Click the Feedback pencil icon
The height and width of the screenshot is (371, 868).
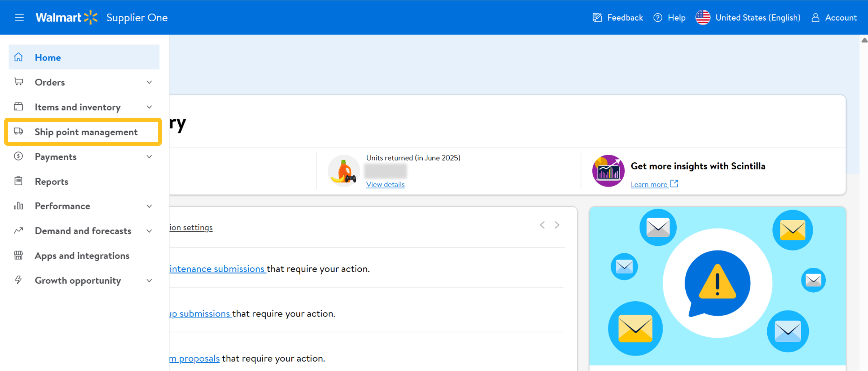coord(597,18)
